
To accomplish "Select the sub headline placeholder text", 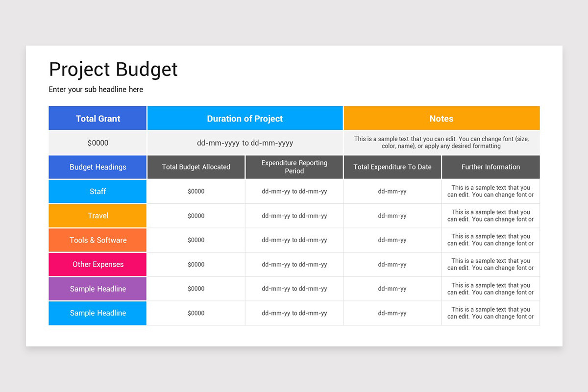I will (x=96, y=89).
